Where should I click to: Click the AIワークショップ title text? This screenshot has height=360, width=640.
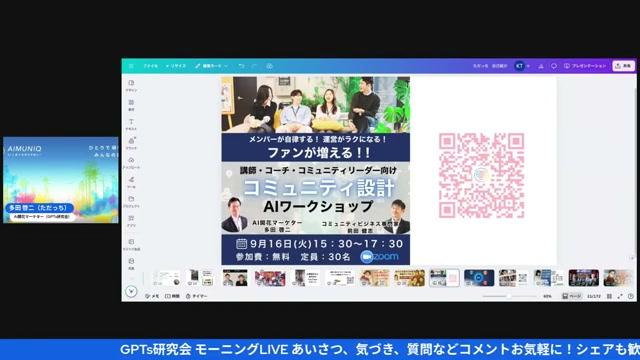tap(319, 206)
